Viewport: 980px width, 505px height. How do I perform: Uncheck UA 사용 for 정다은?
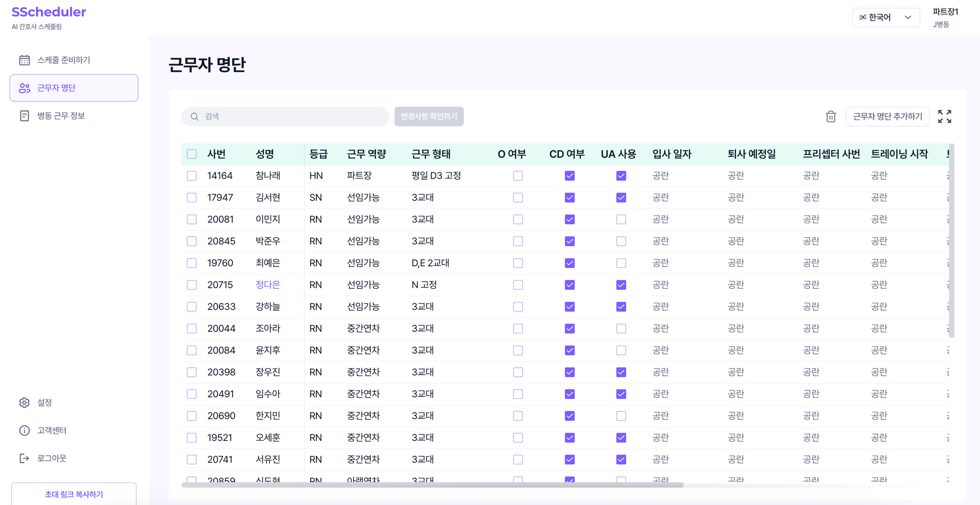[x=621, y=285]
